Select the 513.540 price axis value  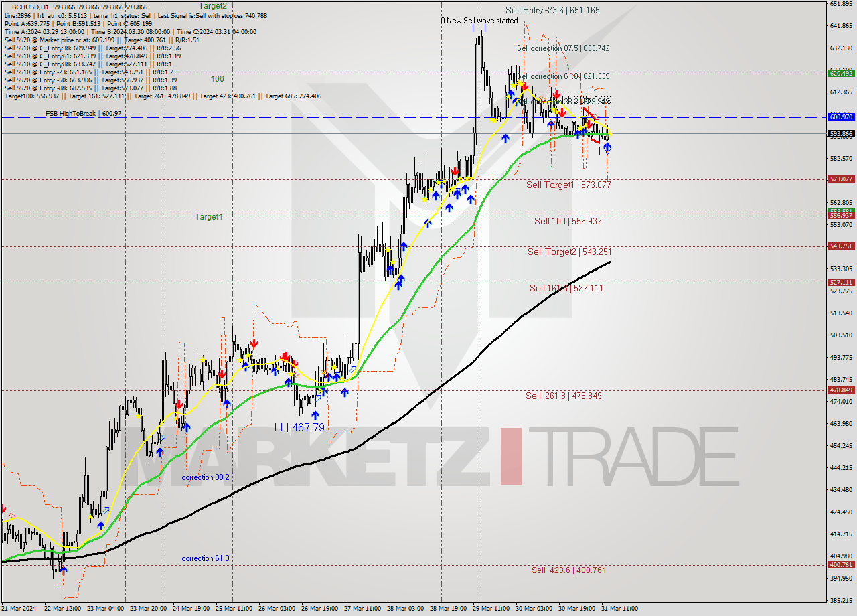click(x=841, y=313)
